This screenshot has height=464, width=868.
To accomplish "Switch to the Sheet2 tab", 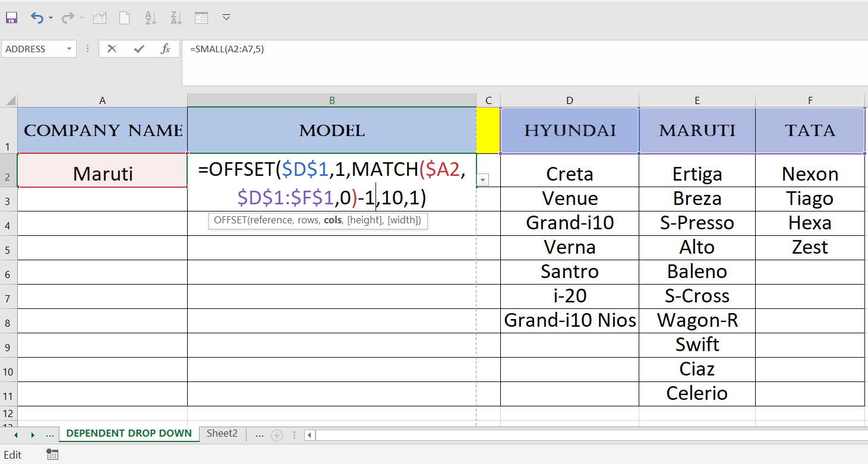I will (222, 434).
